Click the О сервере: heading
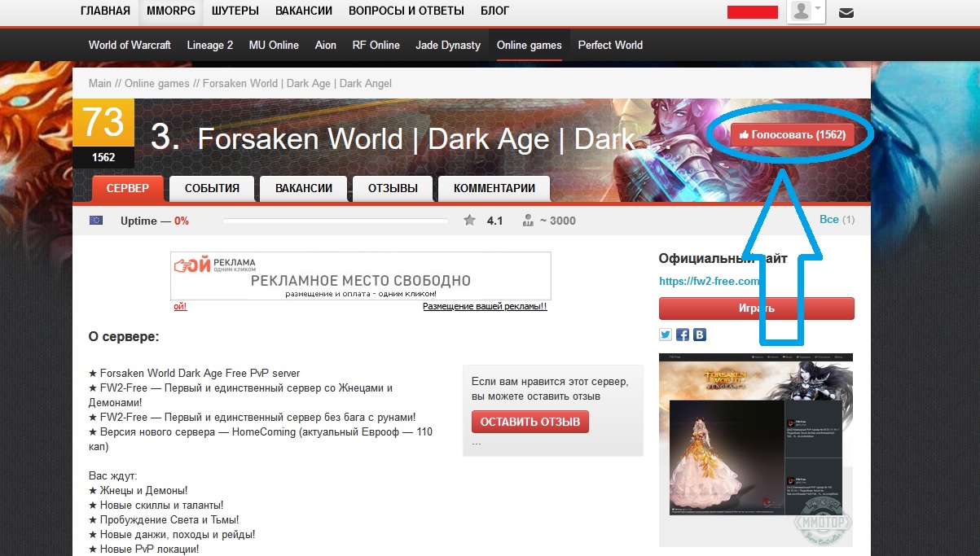The height and width of the screenshot is (556, 980). [124, 336]
